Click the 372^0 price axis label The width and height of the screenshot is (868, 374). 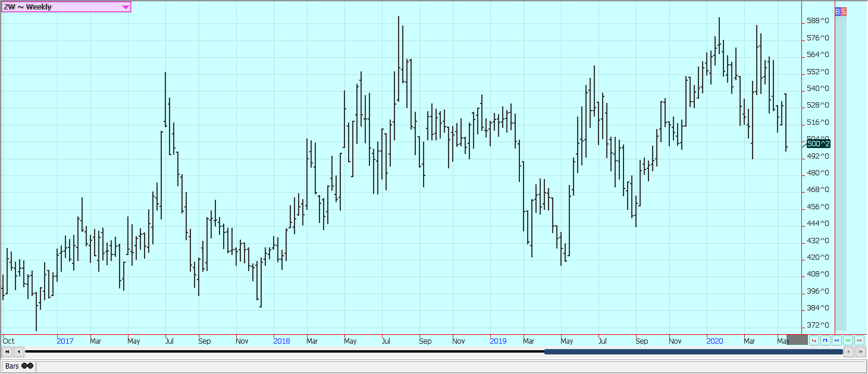818,325
